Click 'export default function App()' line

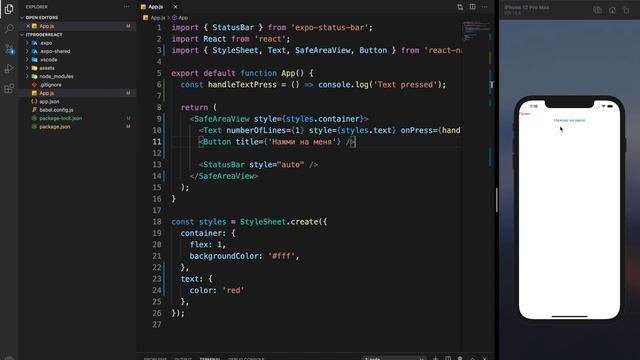[x=242, y=73]
